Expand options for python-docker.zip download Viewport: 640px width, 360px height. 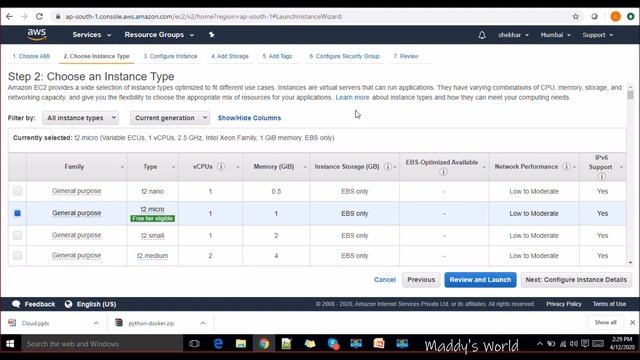(x=203, y=323)
